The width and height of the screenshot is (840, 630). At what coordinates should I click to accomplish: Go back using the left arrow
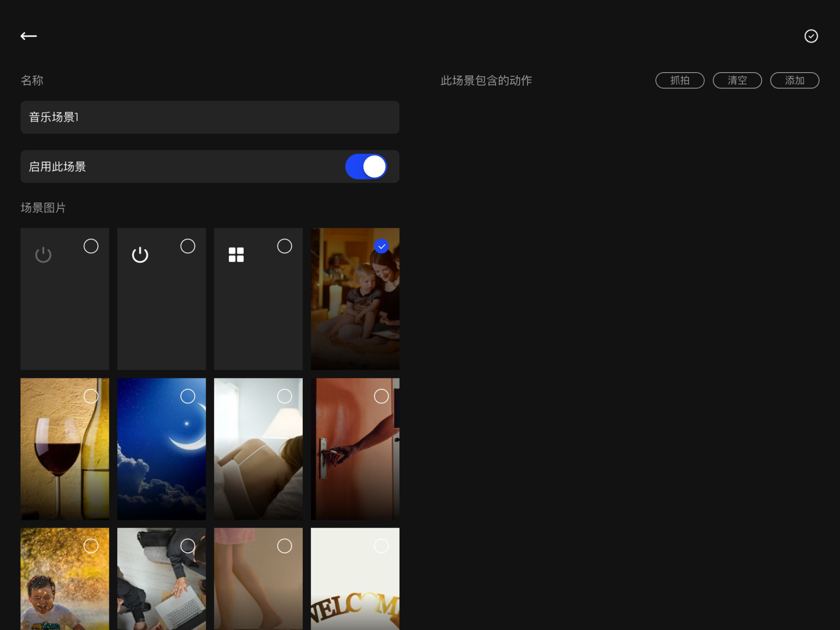(x=28, y=36)
